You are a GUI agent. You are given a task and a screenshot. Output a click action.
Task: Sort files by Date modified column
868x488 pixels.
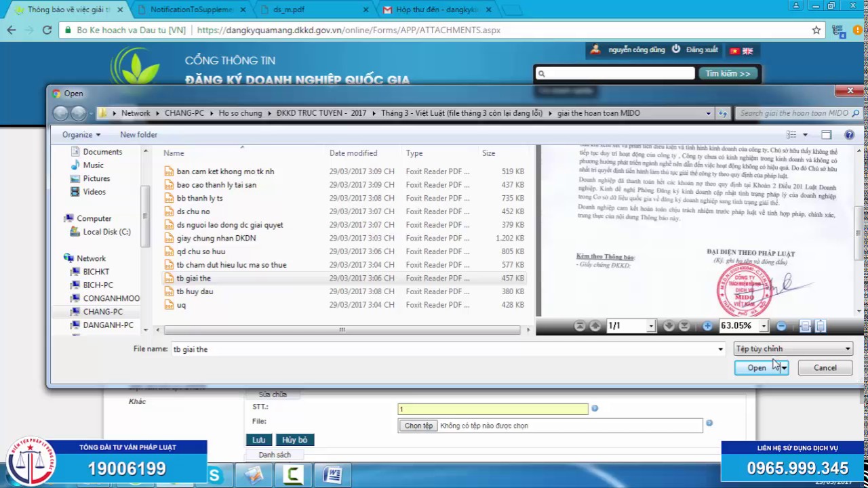pyautogui.click(x=353, y=153)
